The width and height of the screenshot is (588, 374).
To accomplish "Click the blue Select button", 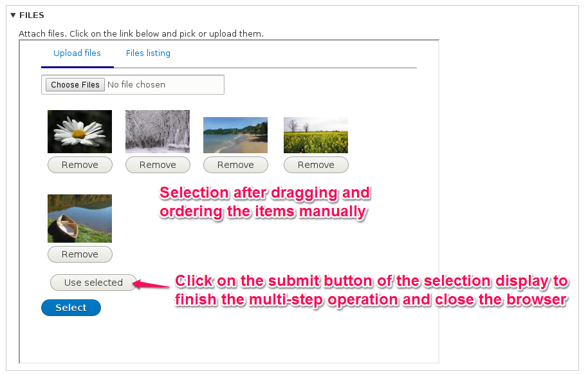I will (71, 308).
